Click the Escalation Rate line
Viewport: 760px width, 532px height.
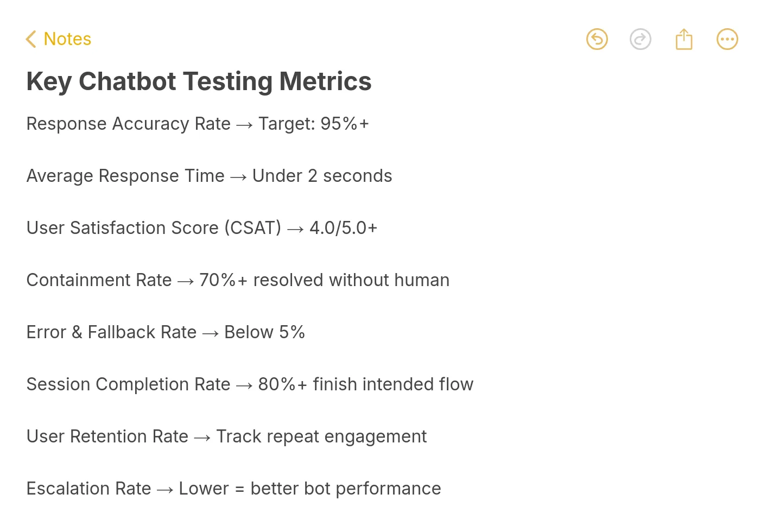click(233, 488)
